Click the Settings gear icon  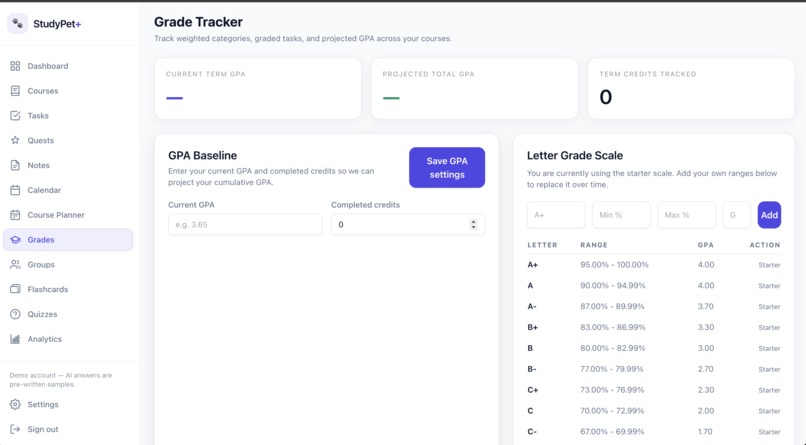tap(15, 404)
